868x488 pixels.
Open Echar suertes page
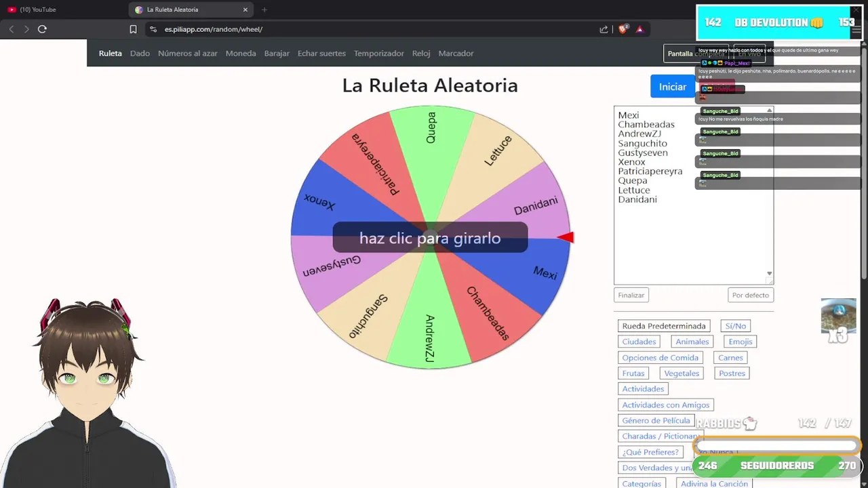pyautogui.click(x=321, y=54)
